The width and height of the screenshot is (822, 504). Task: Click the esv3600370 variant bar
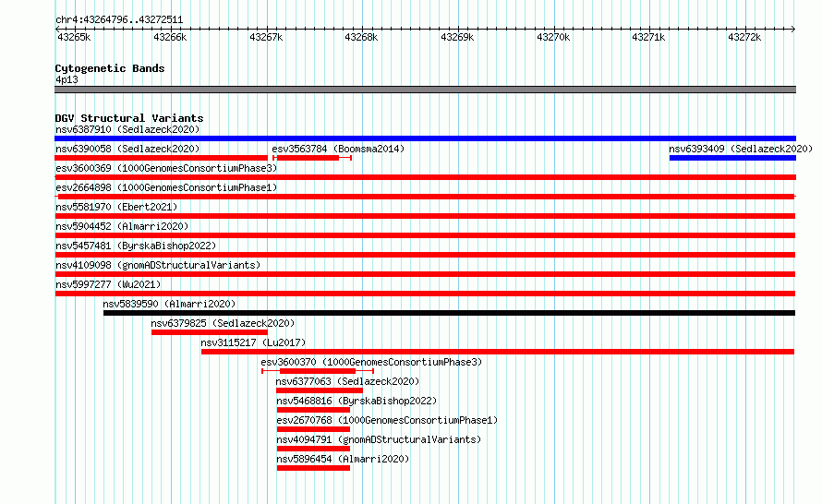pos(318,371)
